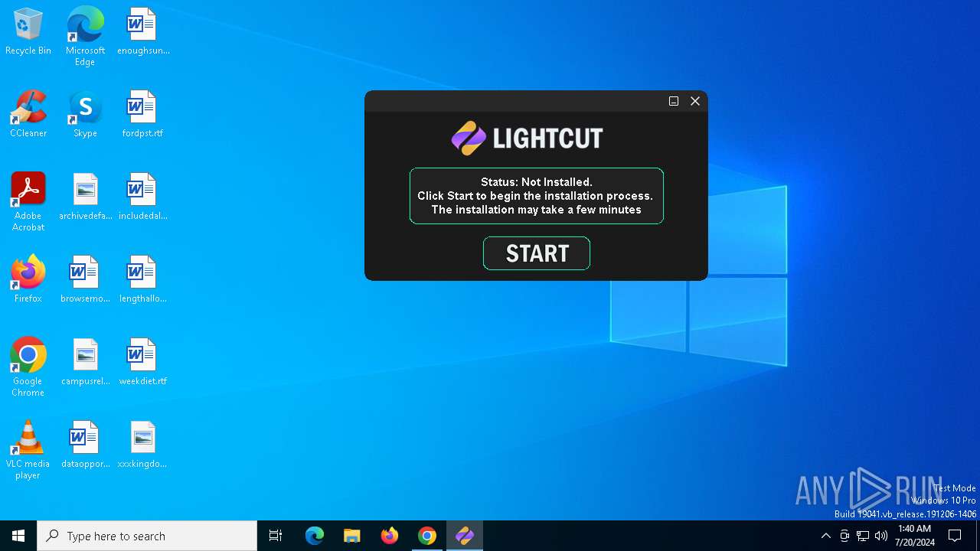Launch Chrome from the taskbar

[x=427, y=536]
